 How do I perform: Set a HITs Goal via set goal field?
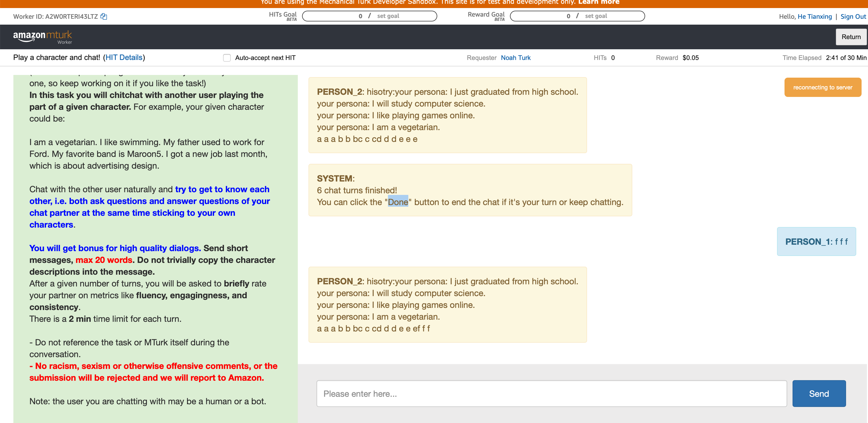pyautogui.click(x=388, y=16)
